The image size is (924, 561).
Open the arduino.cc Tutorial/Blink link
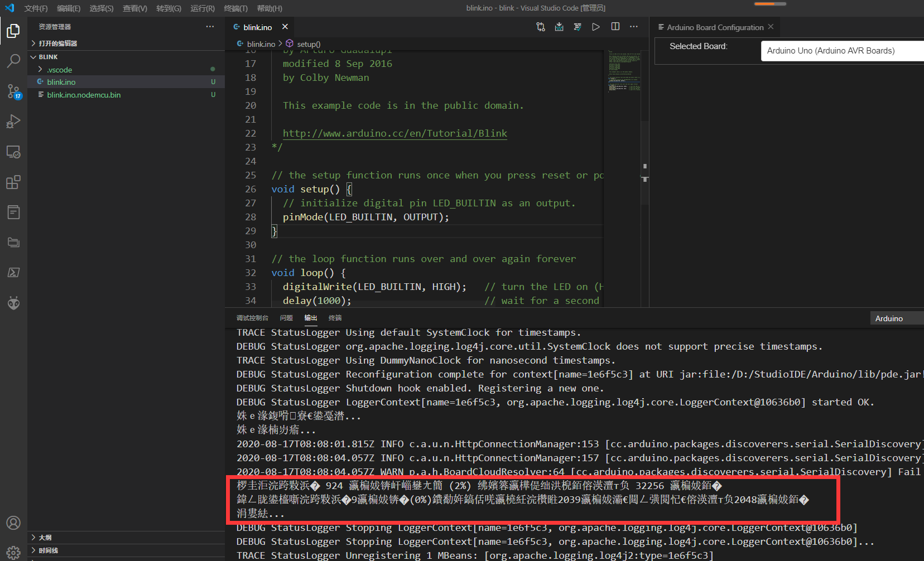(x=394, y=133)
